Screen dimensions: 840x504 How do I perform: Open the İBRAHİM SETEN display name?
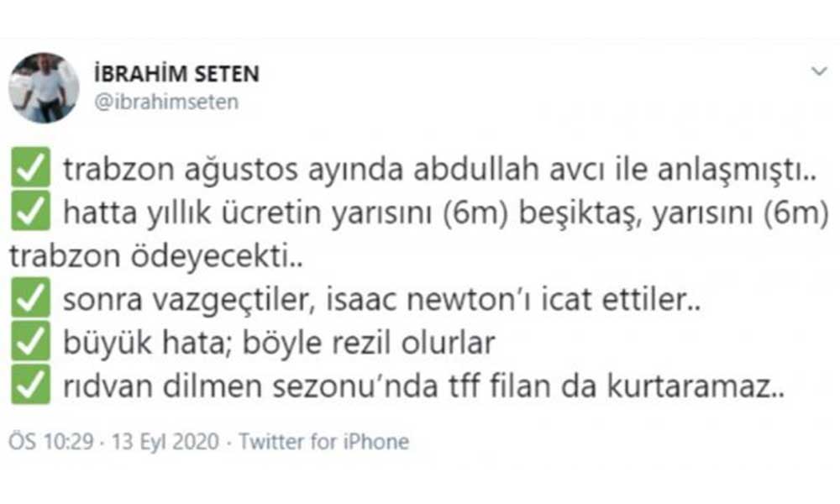(176, 74)
